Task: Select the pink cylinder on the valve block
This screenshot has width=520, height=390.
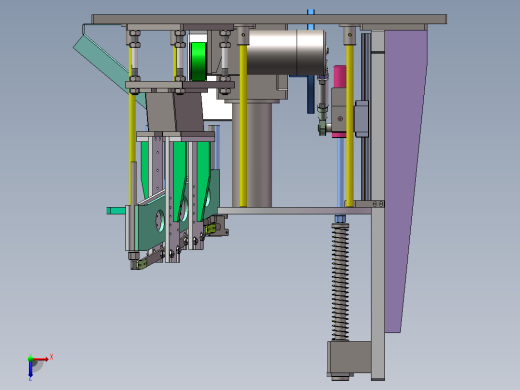Action: [x=339, y=76]
